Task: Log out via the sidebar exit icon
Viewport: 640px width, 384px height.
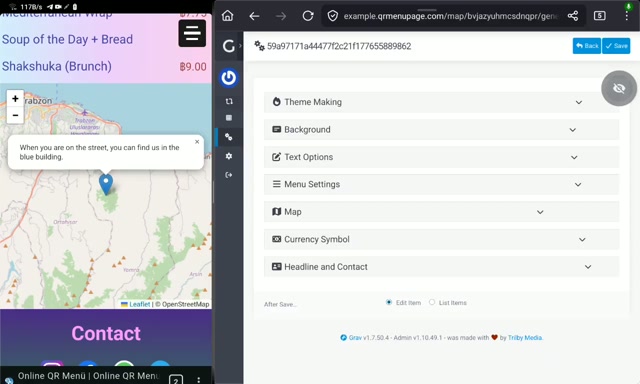Action: 229,175
